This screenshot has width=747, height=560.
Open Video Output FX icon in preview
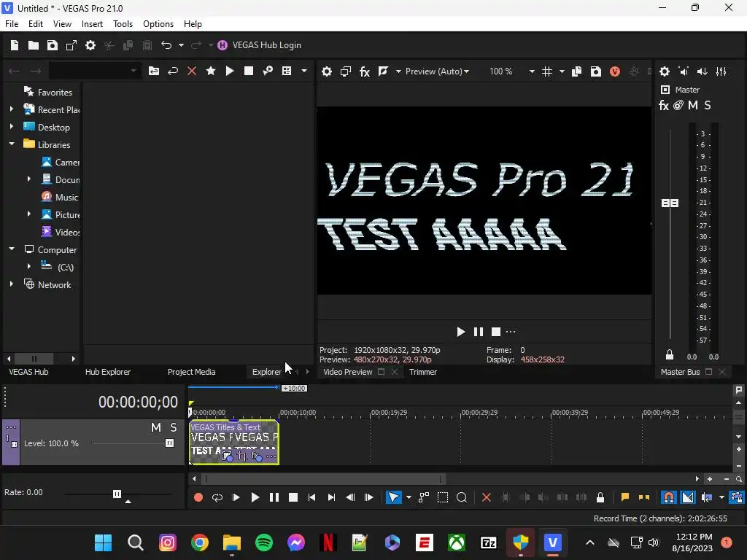(x=365, y=71)
